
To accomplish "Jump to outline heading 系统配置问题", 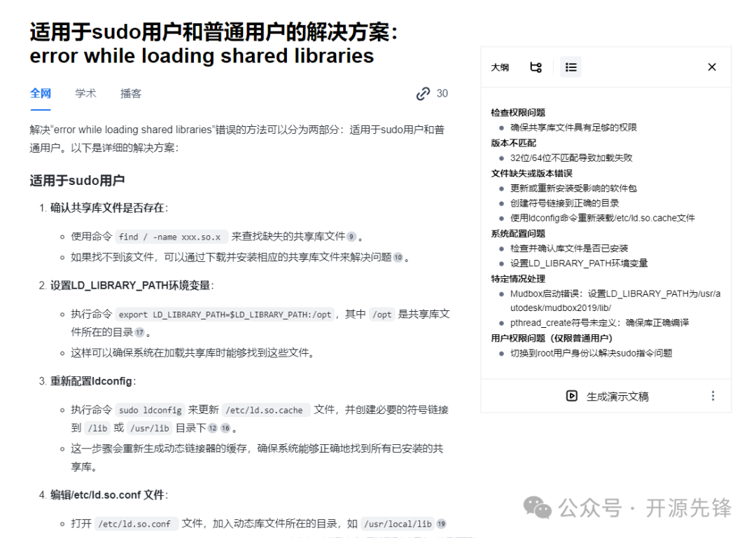I will click(x=518, y=233).
